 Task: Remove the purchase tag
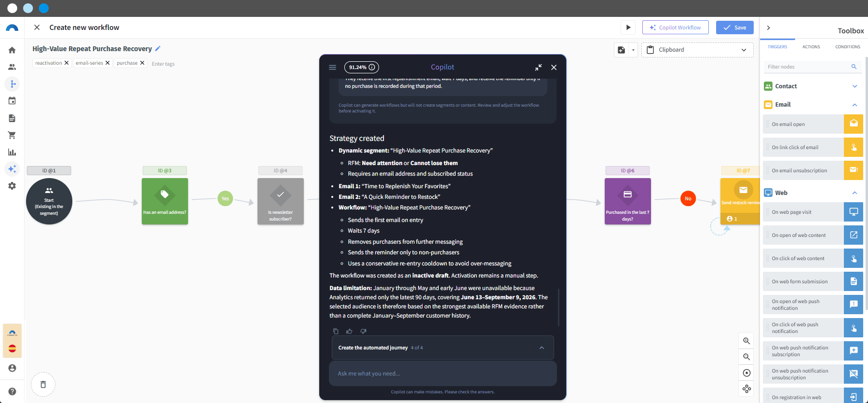click(142, 63)
